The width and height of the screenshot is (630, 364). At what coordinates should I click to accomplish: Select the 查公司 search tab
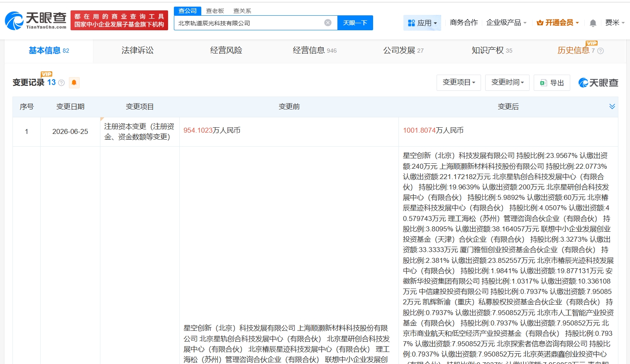(x=188, y=11)
